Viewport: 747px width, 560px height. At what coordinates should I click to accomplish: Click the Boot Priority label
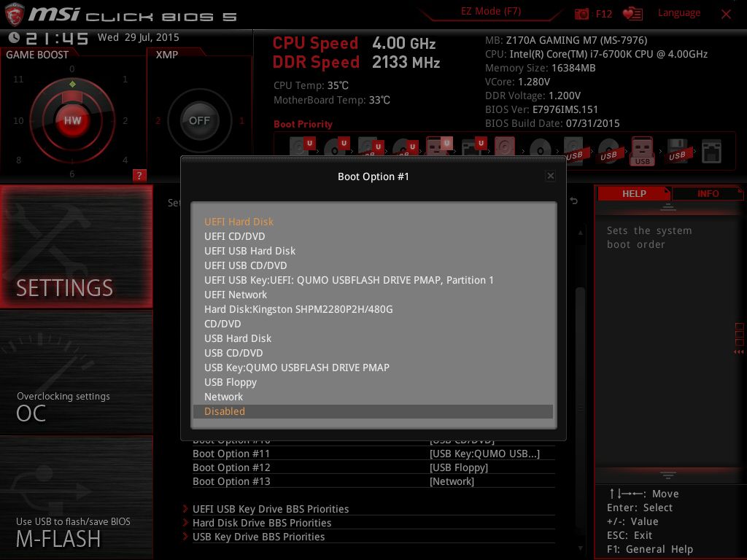303,124
